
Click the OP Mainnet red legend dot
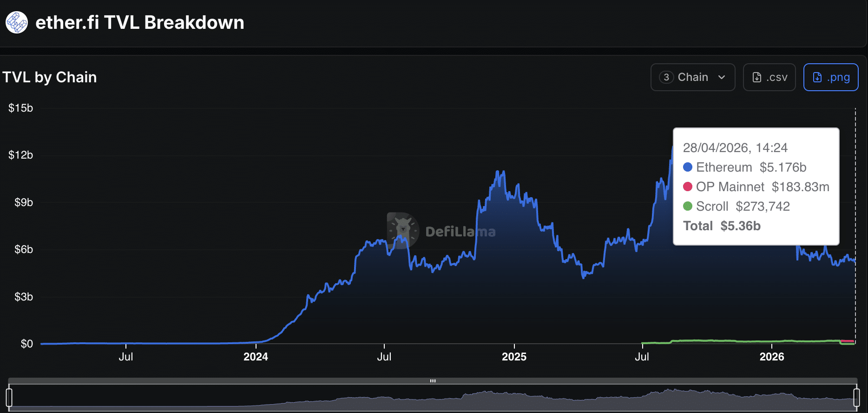(x=688, y=187)
